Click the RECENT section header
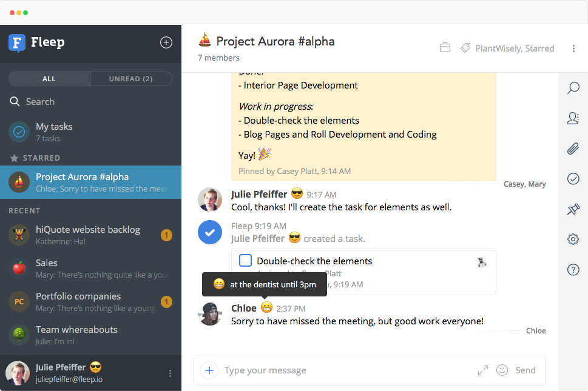The width and height of the screenshot is (588, 391). 24,210
